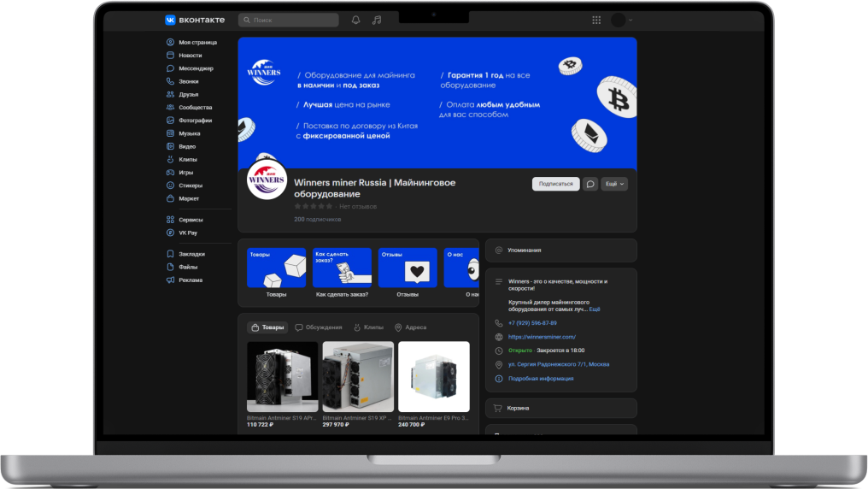Click phone number +7 (929) 596-87-89
868x489 pixels.
click(532, 323)
